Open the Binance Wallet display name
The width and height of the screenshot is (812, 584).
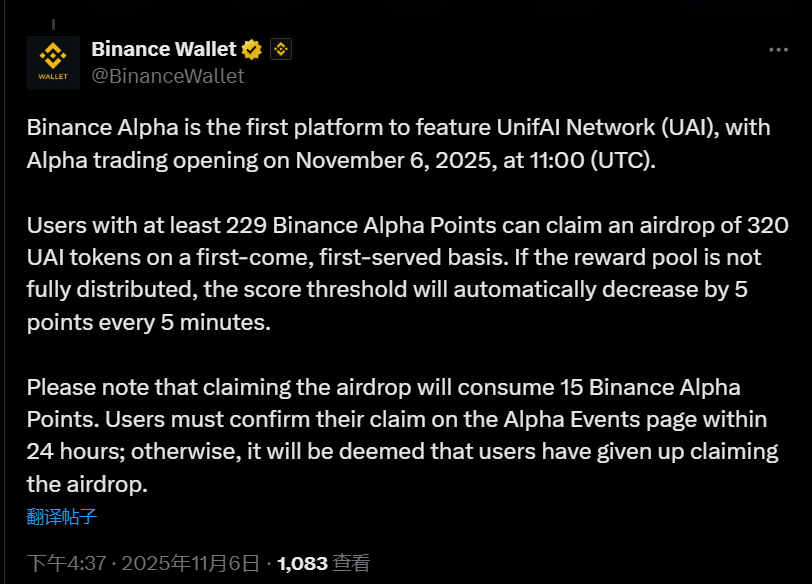tap(163, 49)
